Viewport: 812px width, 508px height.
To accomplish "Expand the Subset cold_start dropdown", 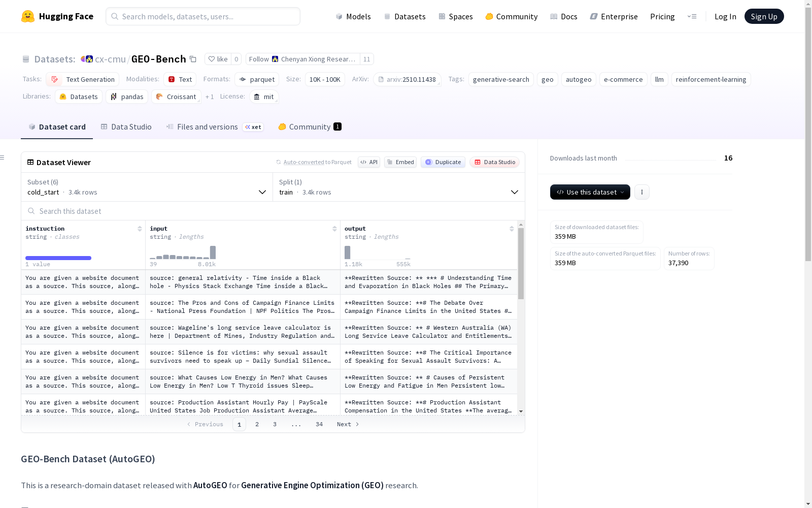I will (x=147, y=187).
